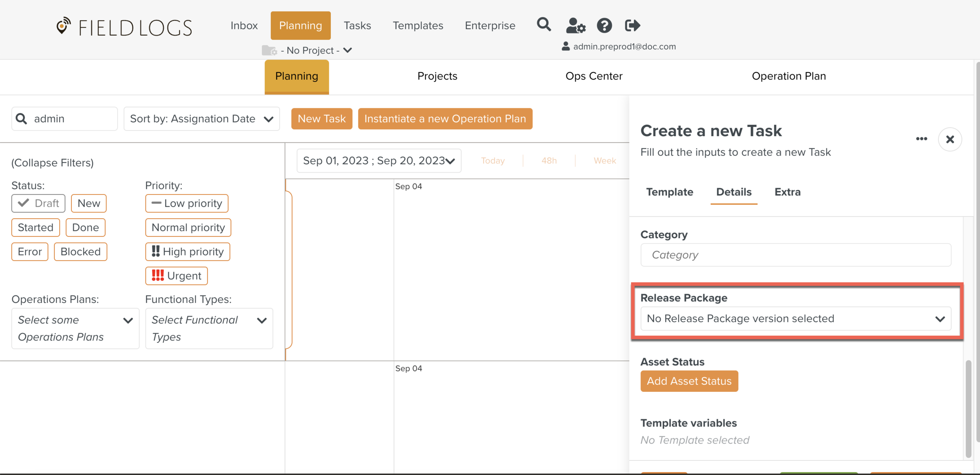The height and width of the screenshot is (475, 980).
Task: Toggle the Blocked status filter
Action: coord(80,251)
